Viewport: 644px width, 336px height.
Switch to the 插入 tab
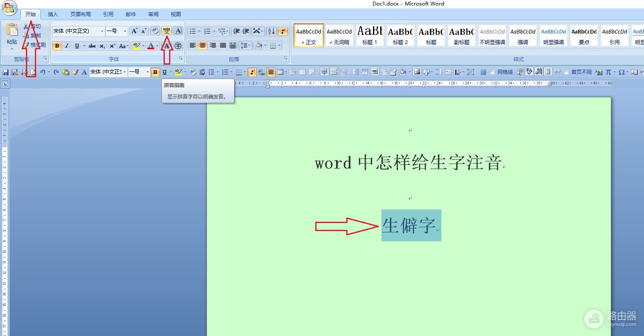click(53, 14)
